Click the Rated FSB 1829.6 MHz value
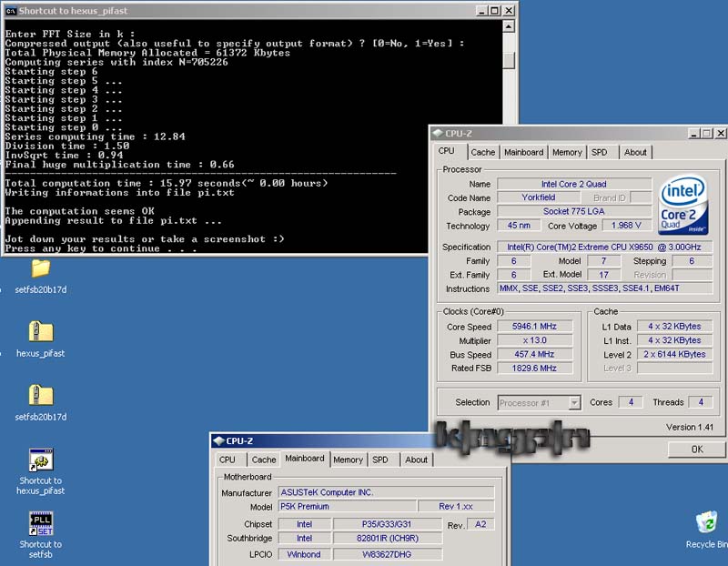The image size is (728, 566). coord(534,369)
